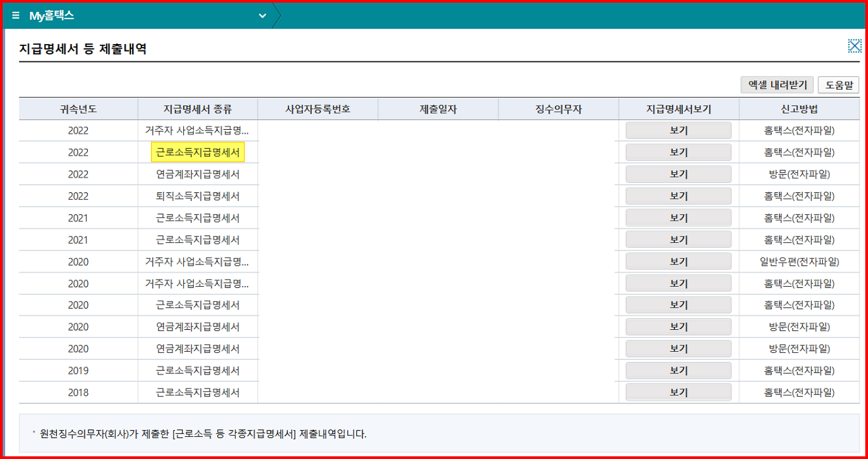The width and height of the screenshot is (868, 459).
Task: Click the 2019 귀속년도 cell
Action: tap(78, 371)
